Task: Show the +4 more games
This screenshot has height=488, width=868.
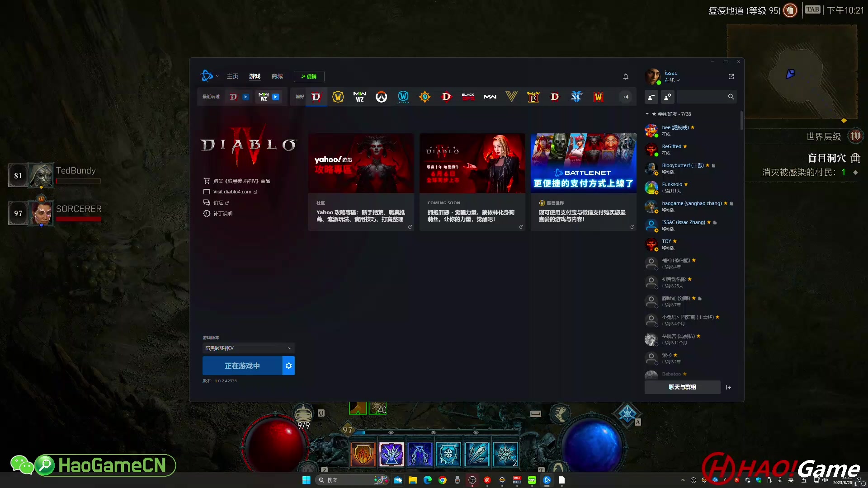Action: 625,97
